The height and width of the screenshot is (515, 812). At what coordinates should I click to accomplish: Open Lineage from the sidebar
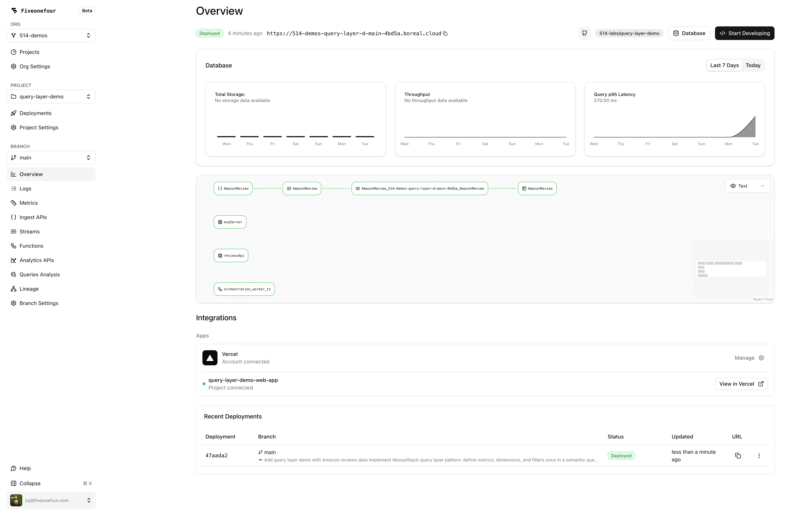click(29, 289)
